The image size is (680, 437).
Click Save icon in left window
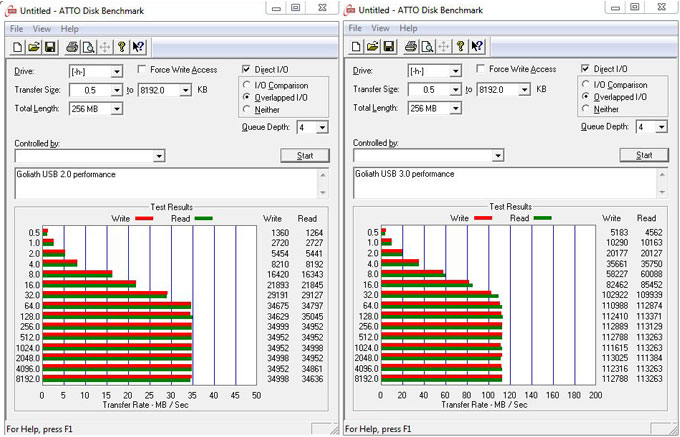click(50, 47)
